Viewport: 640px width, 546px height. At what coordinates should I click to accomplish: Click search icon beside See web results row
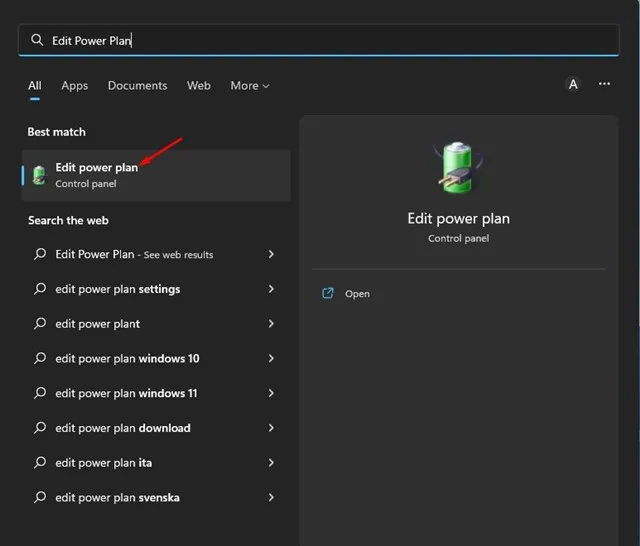click(x=40, y=254)
